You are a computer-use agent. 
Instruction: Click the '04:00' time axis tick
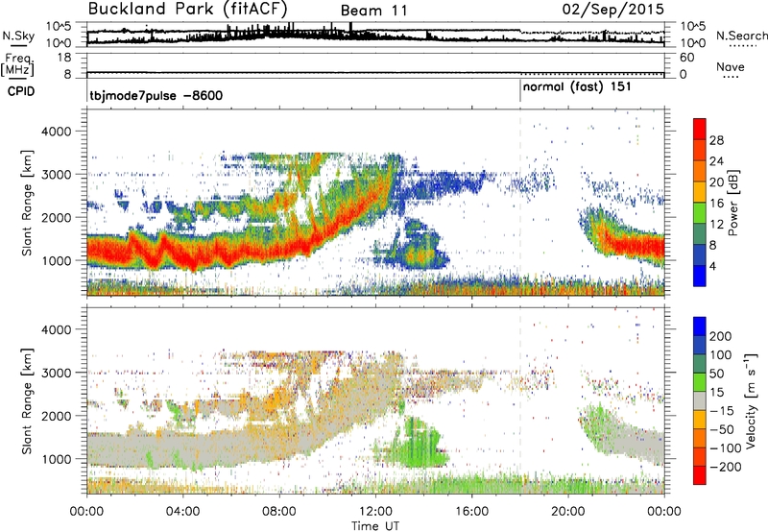pos(182,512)
